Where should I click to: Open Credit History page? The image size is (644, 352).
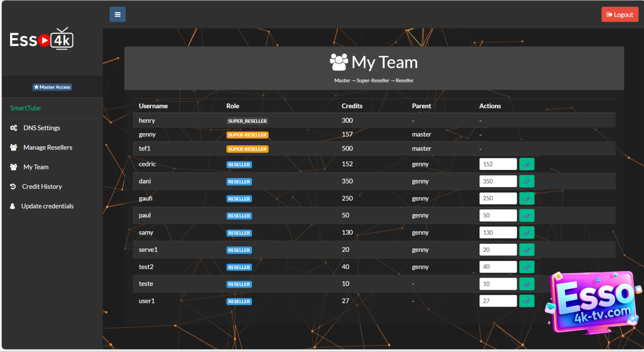42,187
